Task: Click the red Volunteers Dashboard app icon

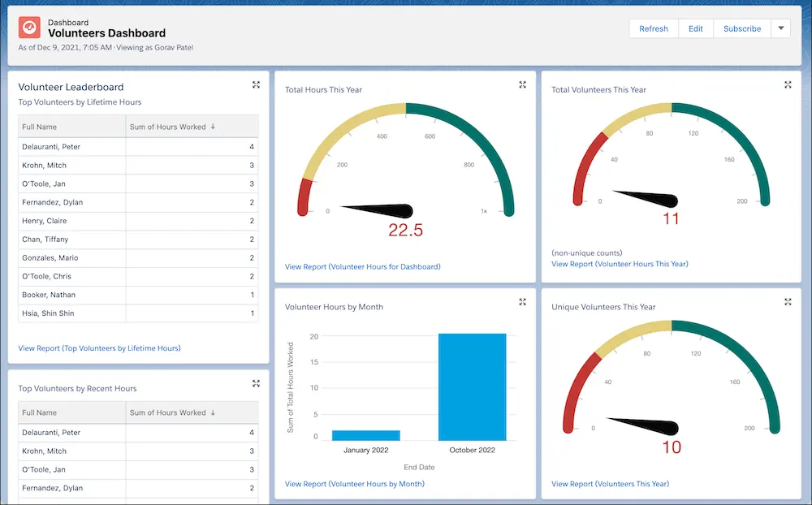Action: (x=29, y=27)
